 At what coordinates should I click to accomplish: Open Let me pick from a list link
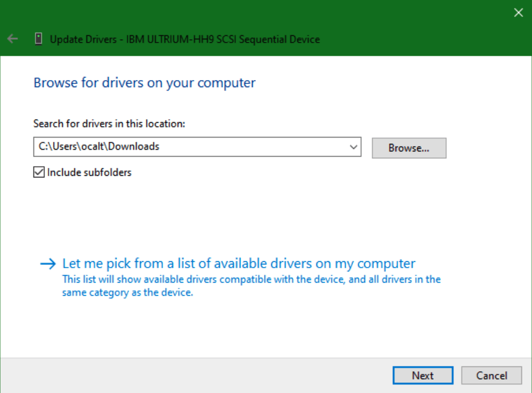pyautogui.click(x=238, y=263)
